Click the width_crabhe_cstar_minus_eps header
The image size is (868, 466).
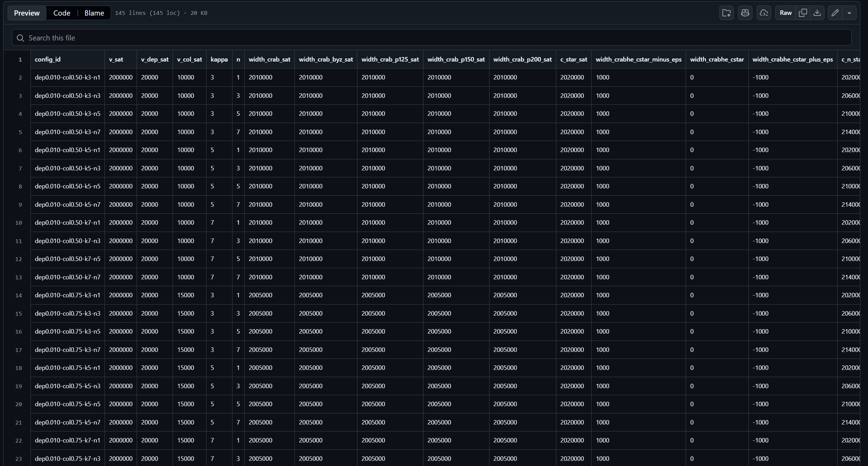639,59
